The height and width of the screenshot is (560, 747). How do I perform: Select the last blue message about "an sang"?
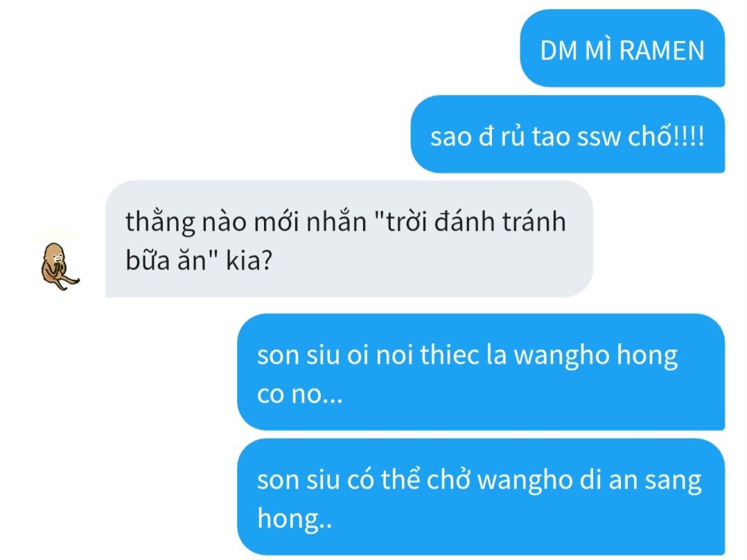[x=481, y=497]
